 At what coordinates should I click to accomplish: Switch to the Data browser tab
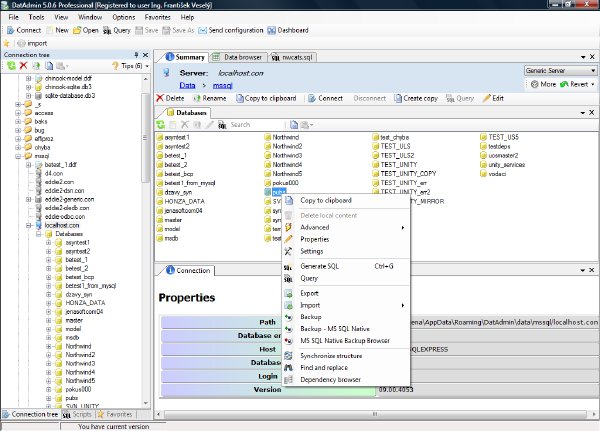[238, 57]
